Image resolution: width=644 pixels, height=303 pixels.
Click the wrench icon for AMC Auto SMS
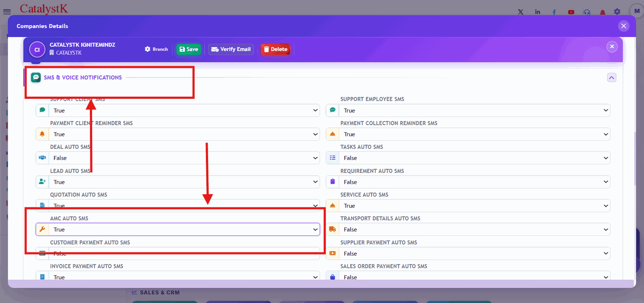tap(42, 229)
